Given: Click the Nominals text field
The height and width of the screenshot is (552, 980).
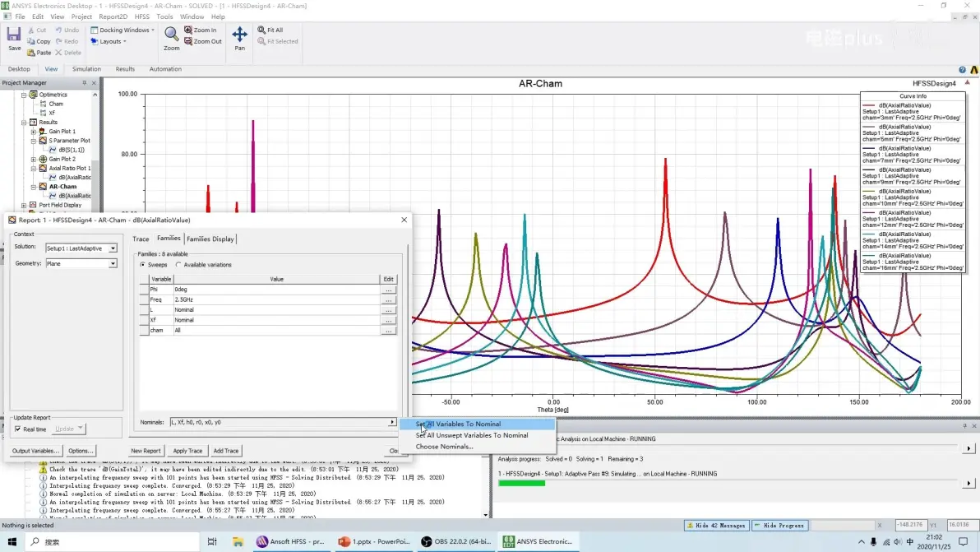Looking at the screenshot, I should (x=279, y=422).
